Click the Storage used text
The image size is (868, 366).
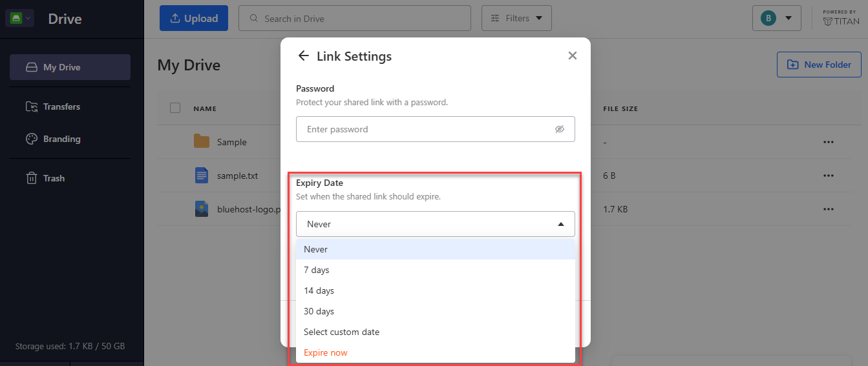[70, 346]
